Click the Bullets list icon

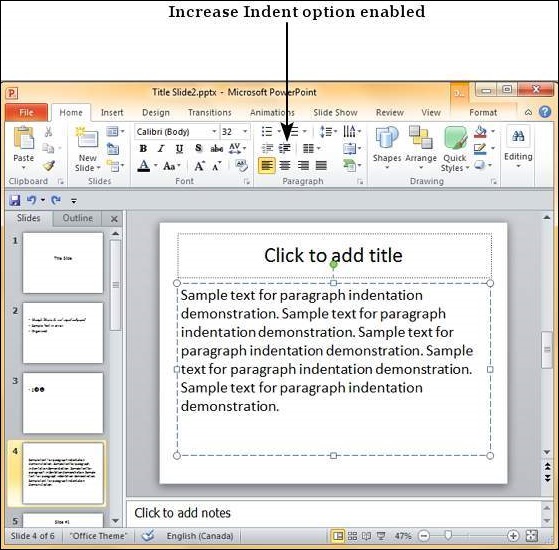[267, 132]
